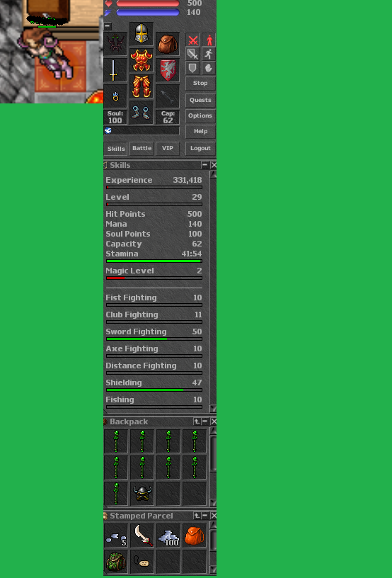The width and height of the screenshot is (392, 578).
Task: Minimize the Backpack panel
Action: pyautogui.click(x=204, y=421)
